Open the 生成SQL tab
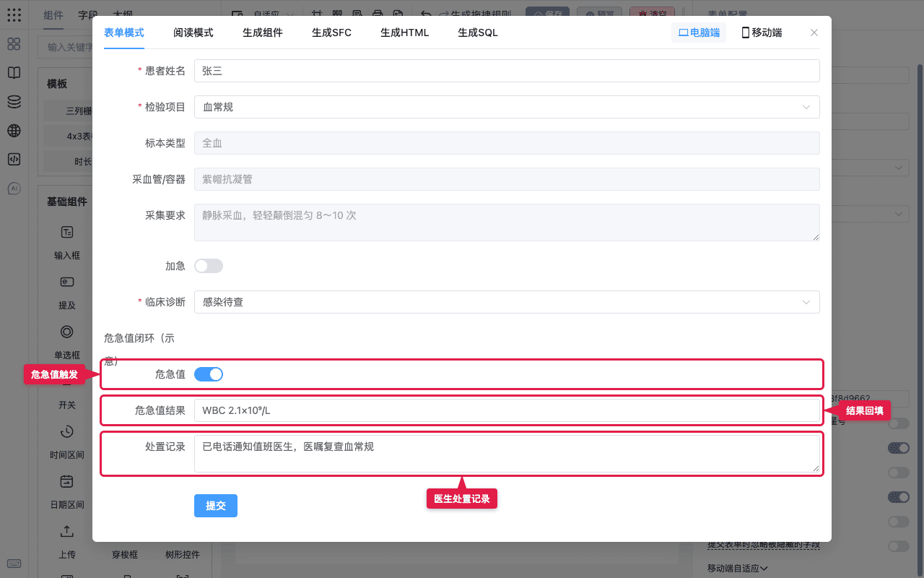 click(478, 33)
